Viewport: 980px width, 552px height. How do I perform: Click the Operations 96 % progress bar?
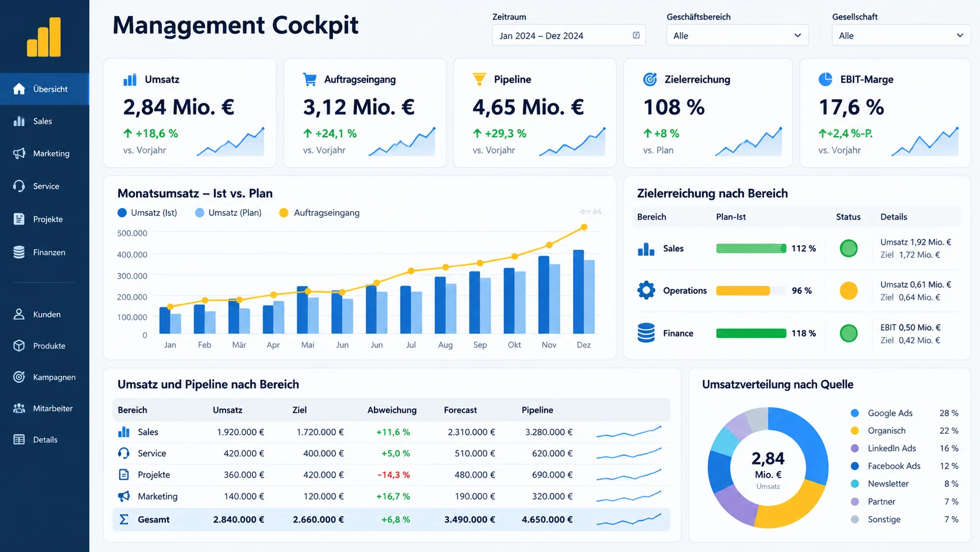point(751,291)
